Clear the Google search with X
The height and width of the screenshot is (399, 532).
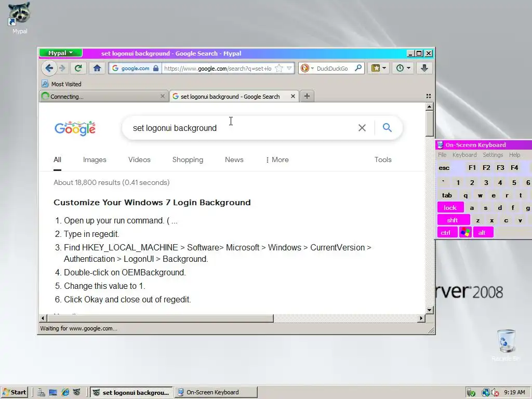(x=362, y=128)
